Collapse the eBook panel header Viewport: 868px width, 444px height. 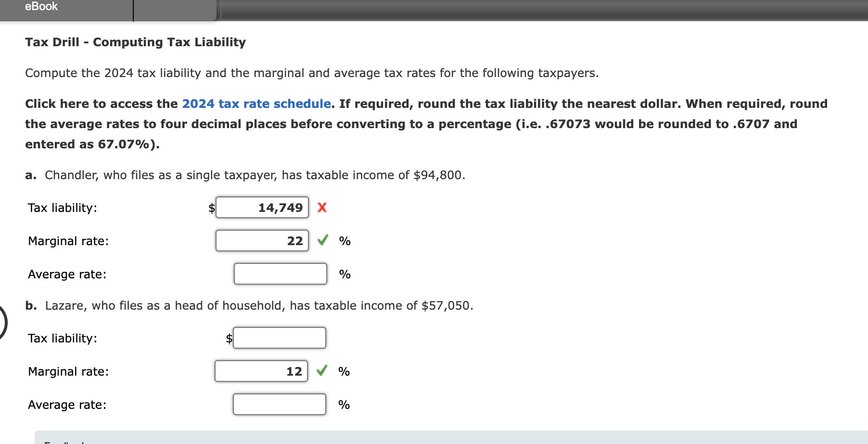coord(41,7)
